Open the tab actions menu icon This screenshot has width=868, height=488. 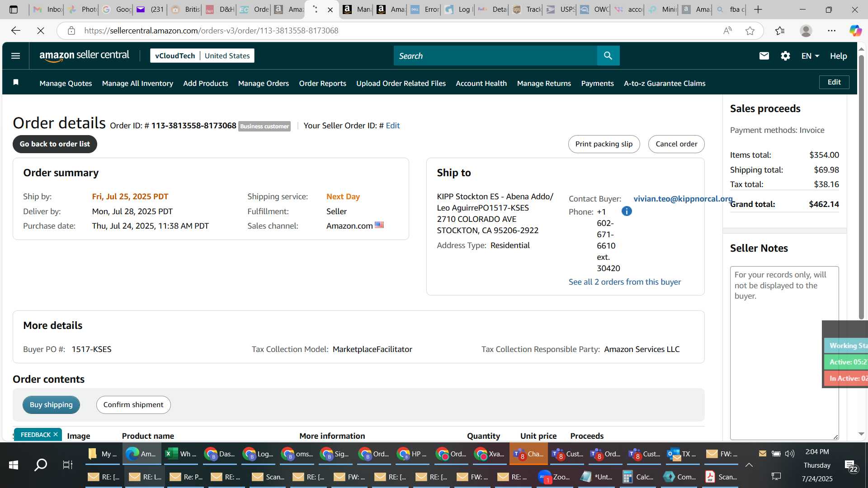pos(14,9)
